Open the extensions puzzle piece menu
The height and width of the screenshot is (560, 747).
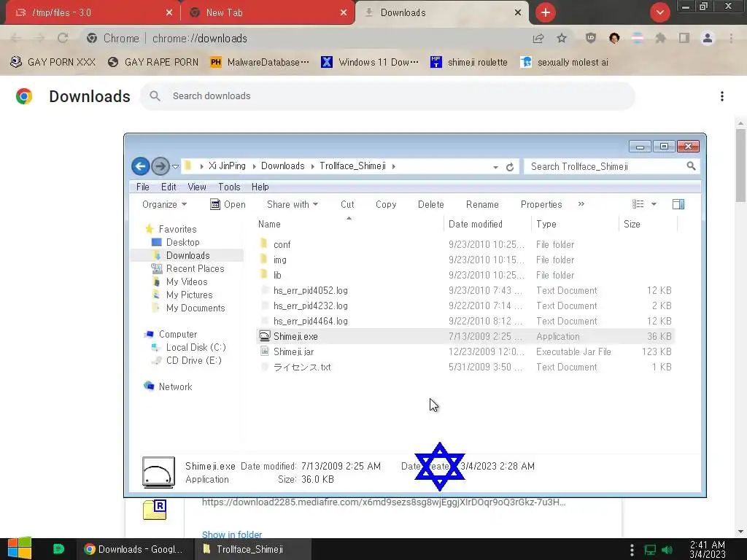(x=660, y=38)
